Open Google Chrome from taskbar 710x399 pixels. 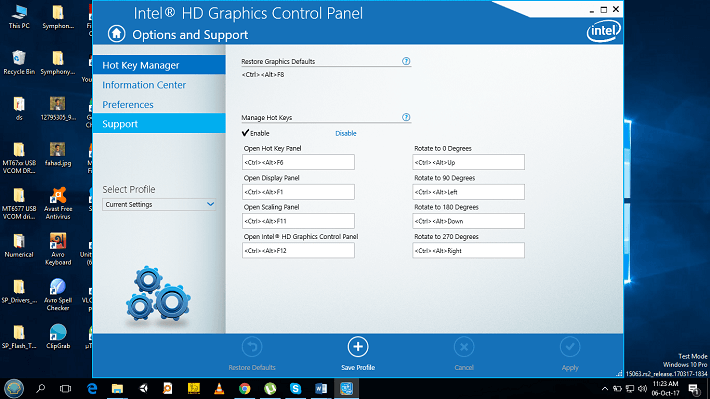[x=245, y=389]
